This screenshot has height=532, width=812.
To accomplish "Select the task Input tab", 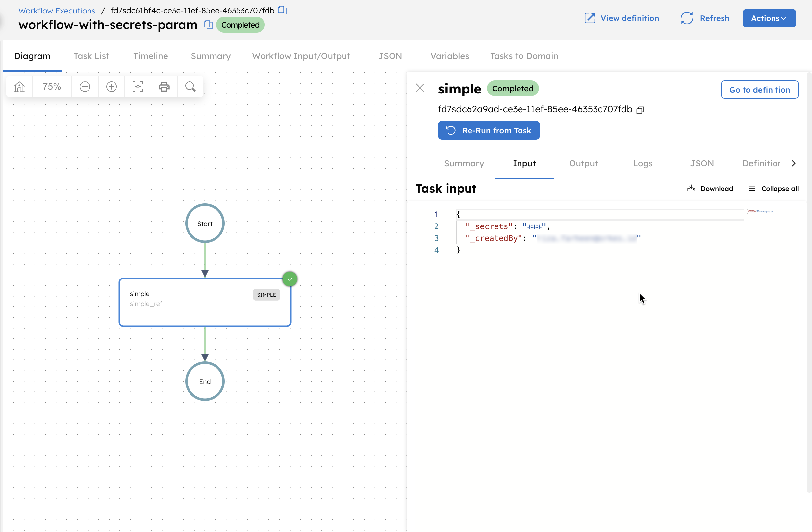I will 524,163.
